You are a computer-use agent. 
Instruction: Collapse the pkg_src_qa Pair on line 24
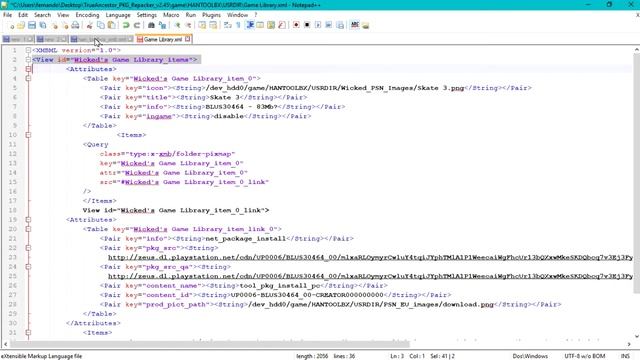click(28, 267)
